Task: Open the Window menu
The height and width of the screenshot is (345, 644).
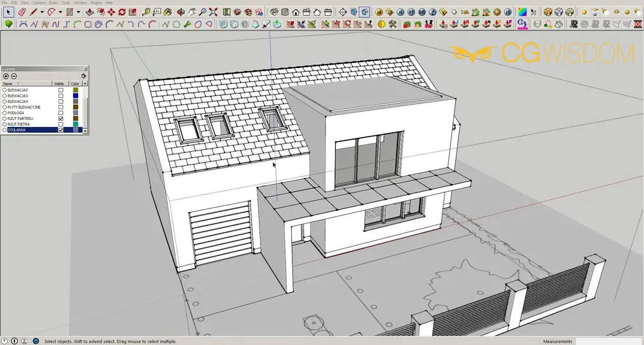Action: point(81,3)
